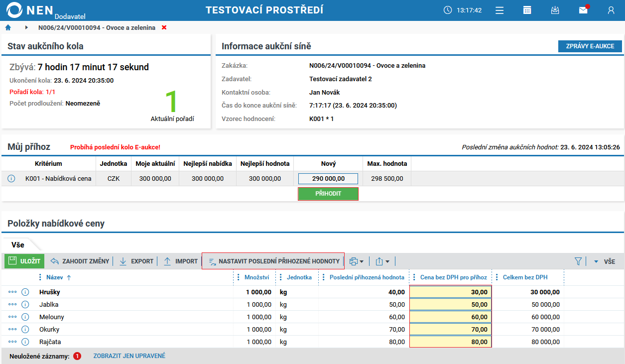Image resolution: width=625 pixels, height=364 pixels.
Task: Click IMPORT toolbar button
Action: [x=181, y=261]
